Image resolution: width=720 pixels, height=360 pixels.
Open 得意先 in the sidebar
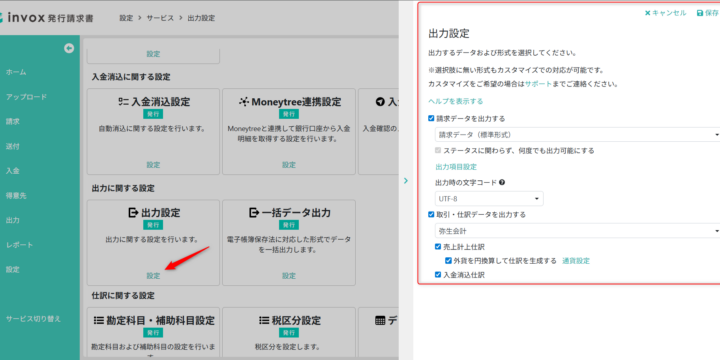coord(16,196)
